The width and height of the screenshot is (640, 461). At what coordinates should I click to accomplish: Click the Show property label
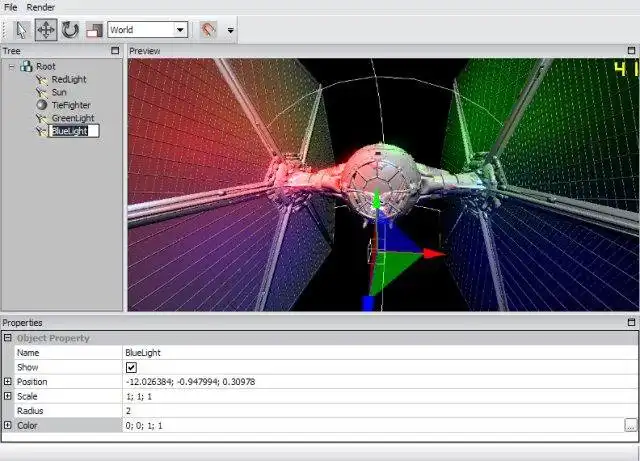[27, 367]
